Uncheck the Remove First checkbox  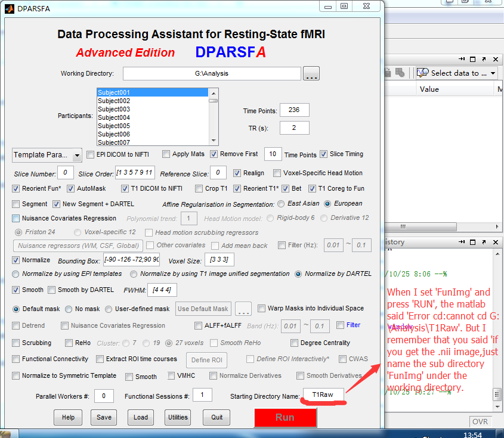[x=214, y=154]
